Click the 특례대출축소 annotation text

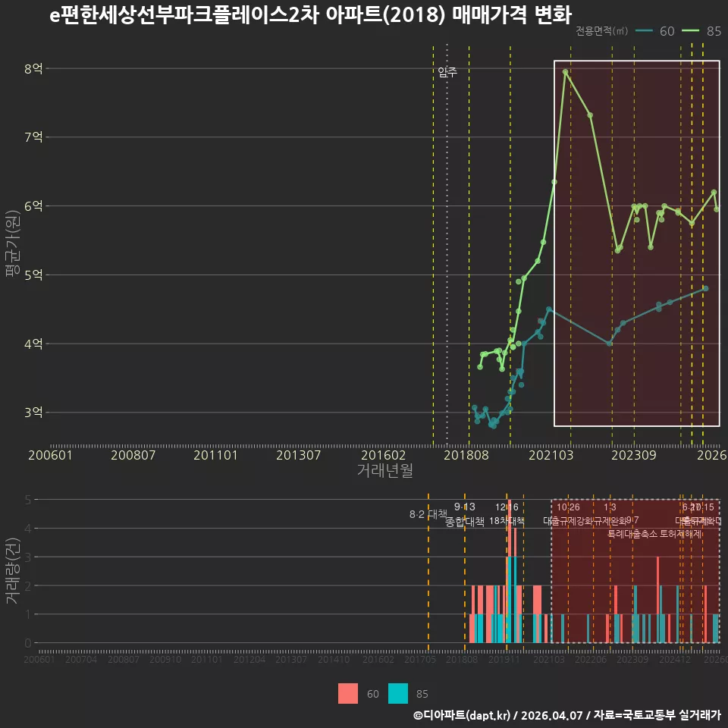(634, 534)
